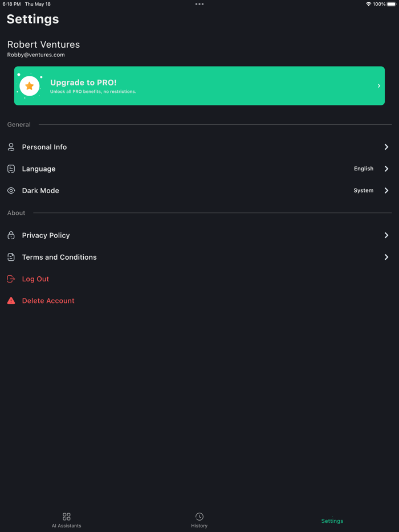Select the History tab

[x=199, y=520]
